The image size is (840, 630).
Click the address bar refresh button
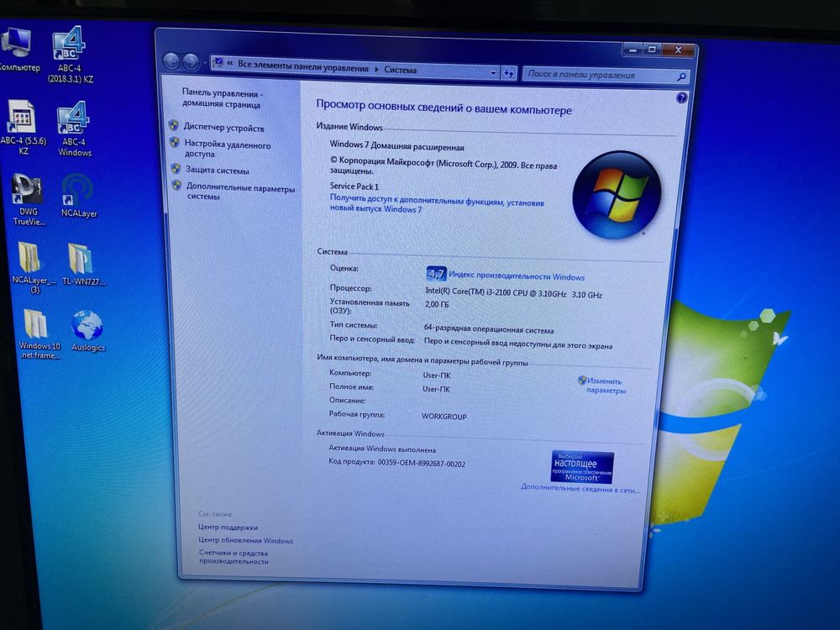[x=508, y=73]
